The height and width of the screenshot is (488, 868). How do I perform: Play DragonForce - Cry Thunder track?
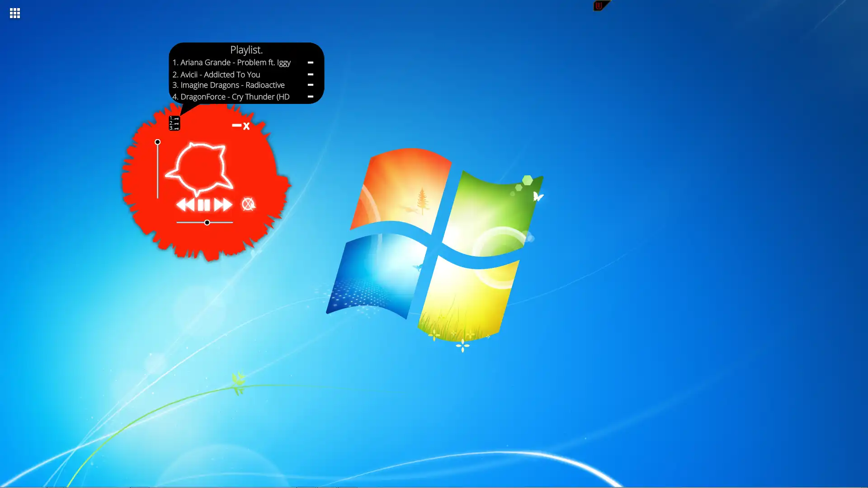(x=231, y=97)
